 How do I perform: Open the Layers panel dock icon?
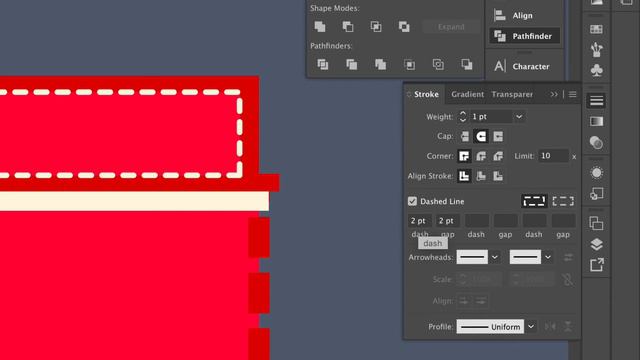click(596, 244)
